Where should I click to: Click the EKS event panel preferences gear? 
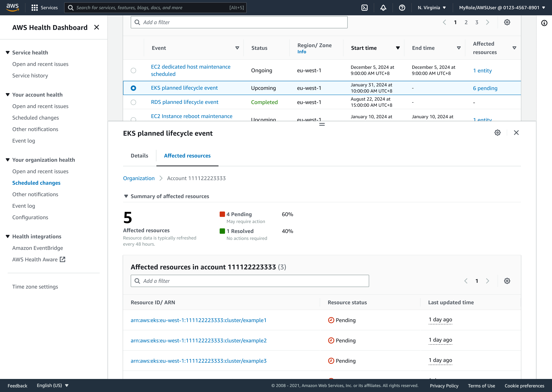pos(497,133)
